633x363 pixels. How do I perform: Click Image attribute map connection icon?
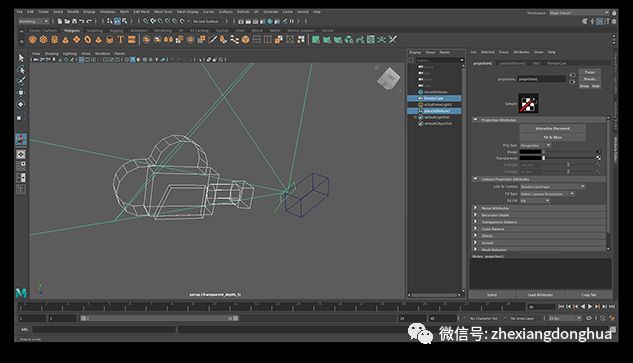[x=598, y=152]
